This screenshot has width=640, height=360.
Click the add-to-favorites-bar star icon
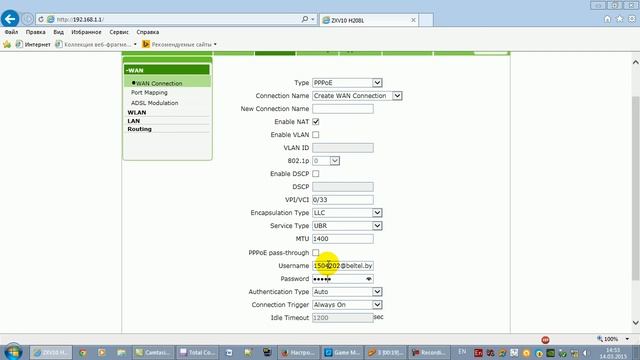pos(7,44)
